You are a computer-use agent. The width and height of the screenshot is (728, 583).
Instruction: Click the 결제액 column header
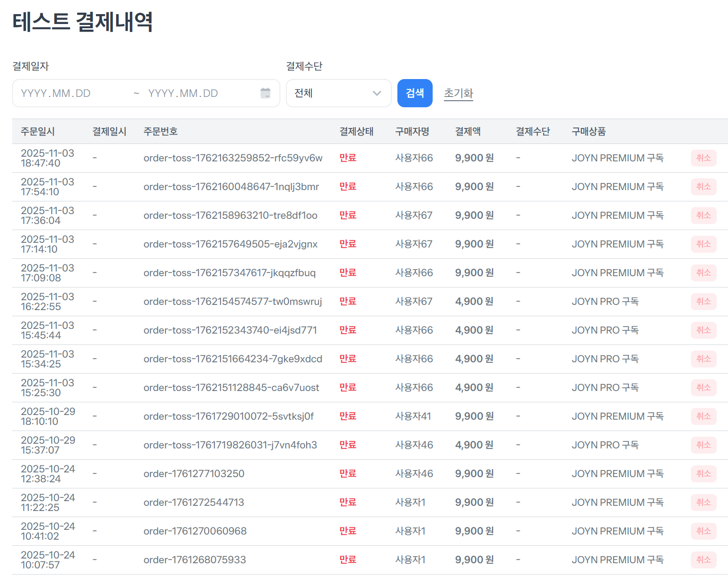468,132
